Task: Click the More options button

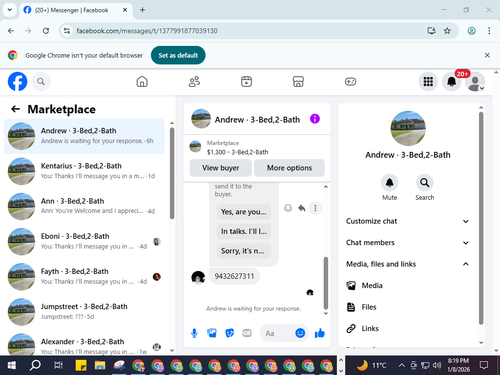Action: click(x=289, y=168)
